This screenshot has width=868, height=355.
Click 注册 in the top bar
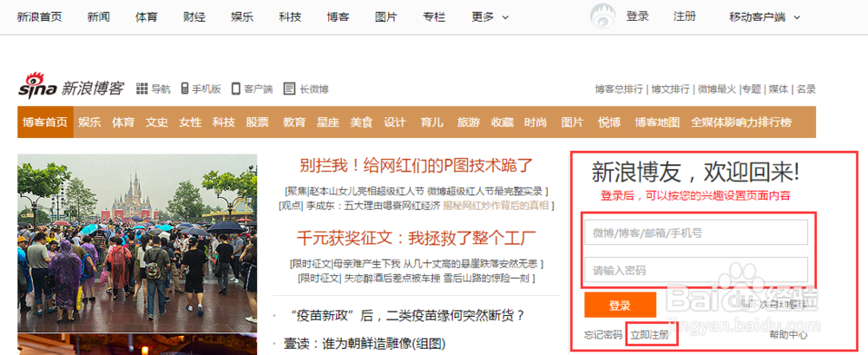[685, 16]
